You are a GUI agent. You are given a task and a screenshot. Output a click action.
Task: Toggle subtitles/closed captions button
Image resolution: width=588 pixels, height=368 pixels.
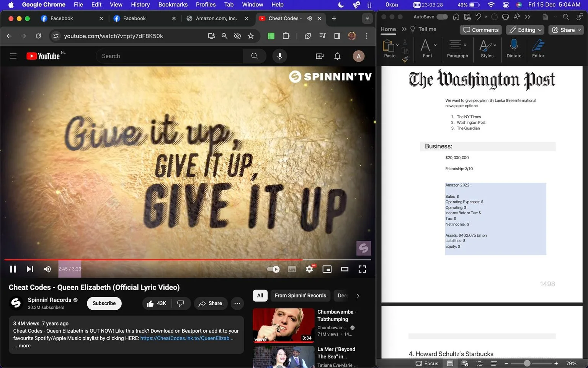(292, 269)
